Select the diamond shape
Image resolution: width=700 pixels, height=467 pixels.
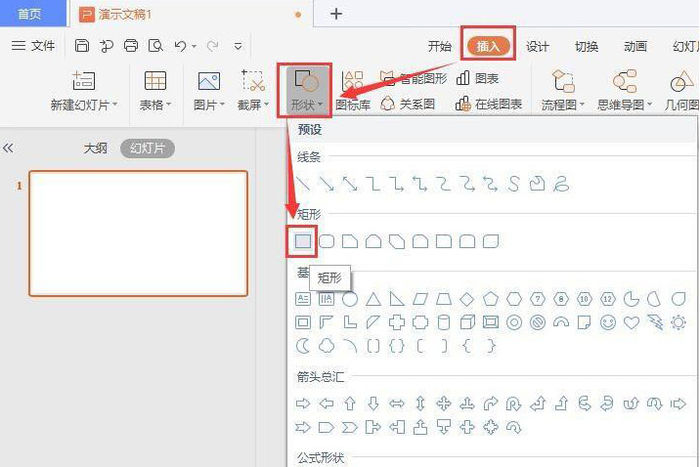pyautogui.click(x=467, y=299)
